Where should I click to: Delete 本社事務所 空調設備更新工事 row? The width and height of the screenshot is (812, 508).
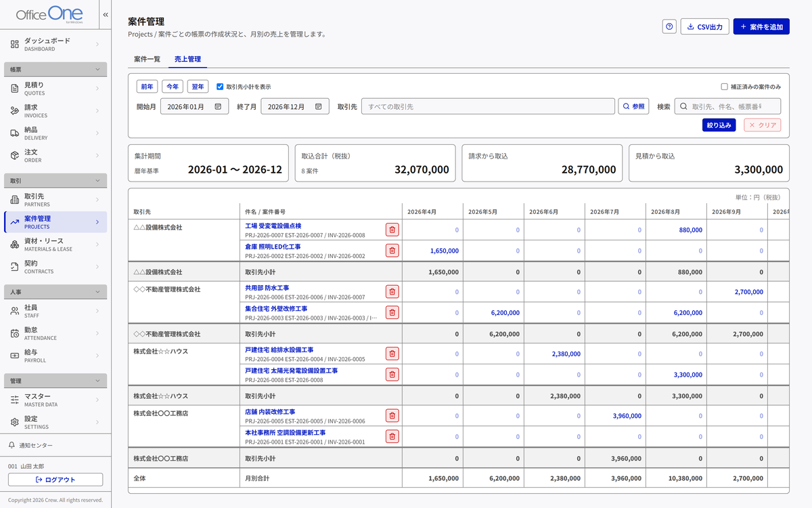coord(392,436)
